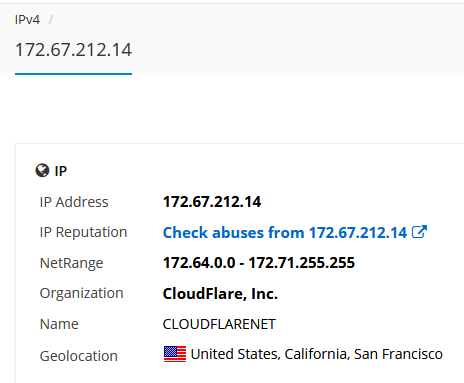Click the IP Reputation field label
The width and height of the screenshot is (464, 383).
pos(83,232)
